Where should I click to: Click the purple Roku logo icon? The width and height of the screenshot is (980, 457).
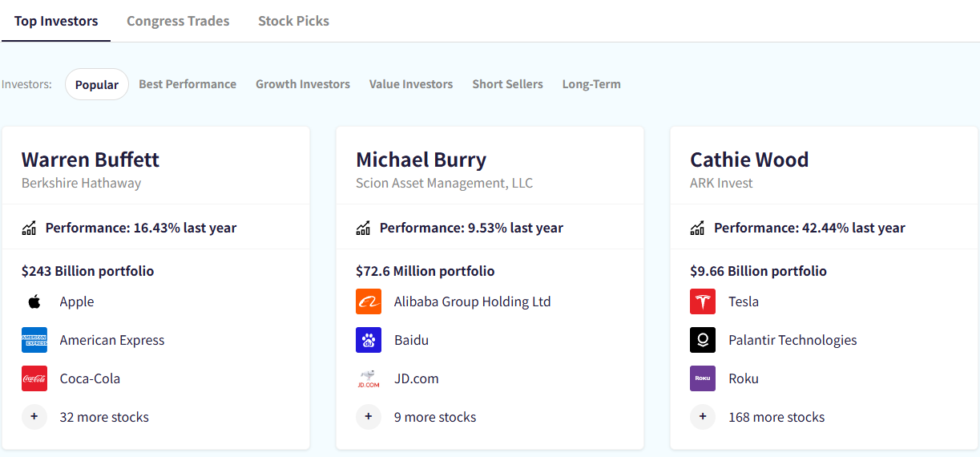[703, 378]
